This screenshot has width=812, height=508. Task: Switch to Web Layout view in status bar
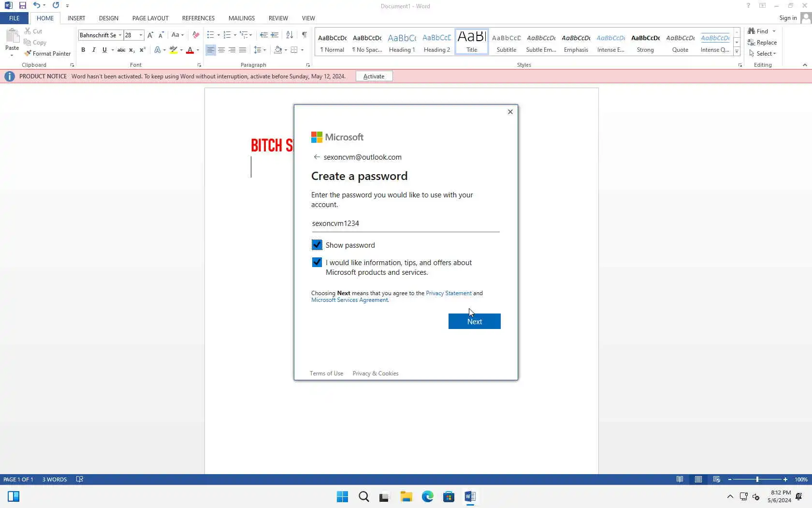pyautogui.click(x=716, y=479)
